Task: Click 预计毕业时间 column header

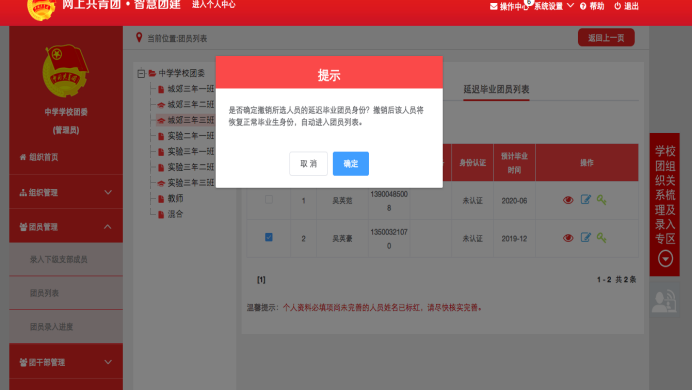Action: 514,163
